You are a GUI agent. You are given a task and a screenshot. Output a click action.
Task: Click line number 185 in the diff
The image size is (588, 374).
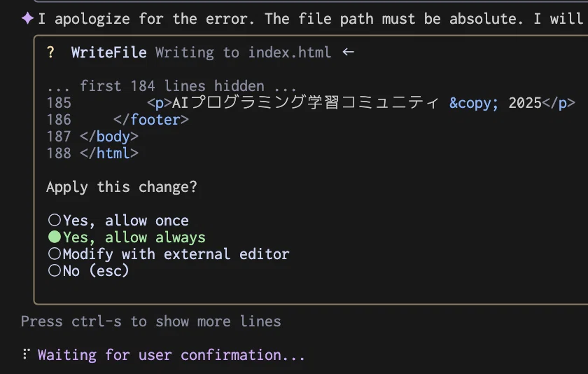click(x=59, y=103)
